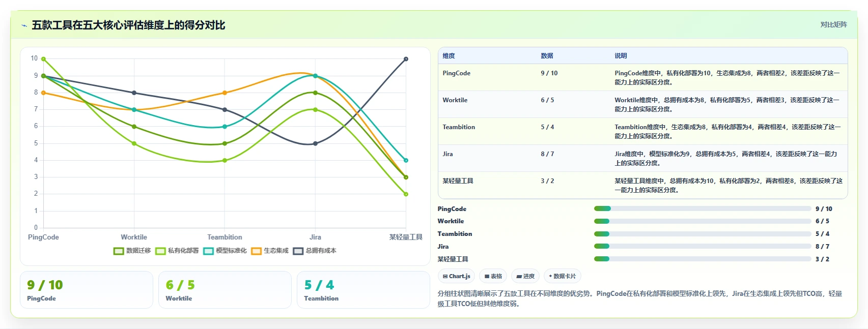Click the PingCode label on the x-axis
868x329 pixels.
(43, 237)
